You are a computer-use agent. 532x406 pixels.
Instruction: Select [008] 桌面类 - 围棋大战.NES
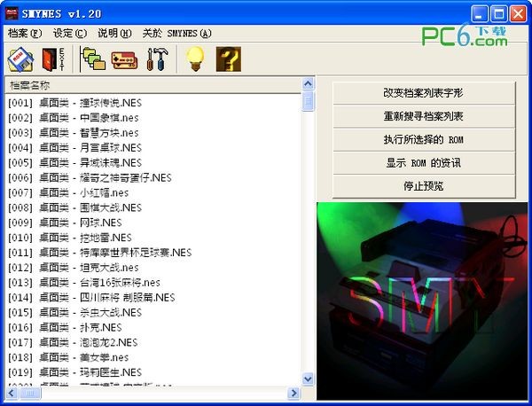pos(74,207)
